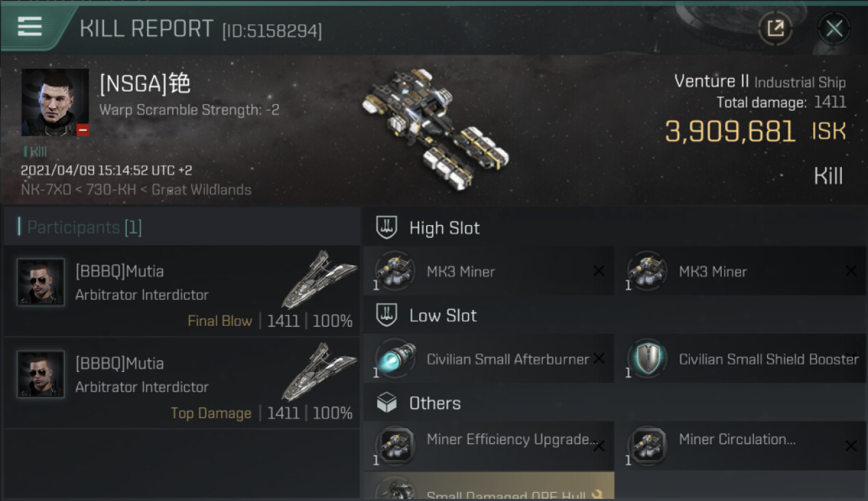Click the X beside Miner Circulation item

click(x=851, y=446)
